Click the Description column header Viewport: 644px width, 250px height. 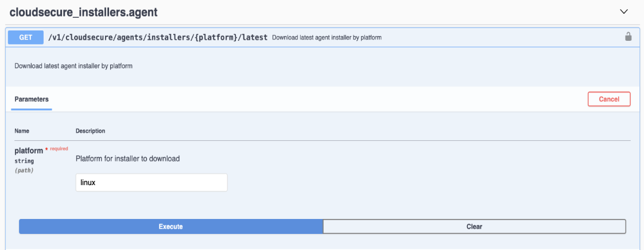point(90,131)
